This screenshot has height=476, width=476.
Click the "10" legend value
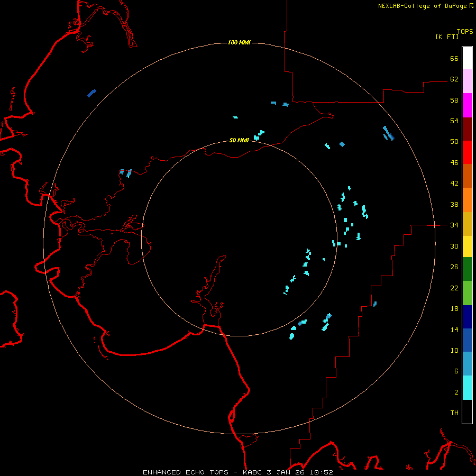454,351
